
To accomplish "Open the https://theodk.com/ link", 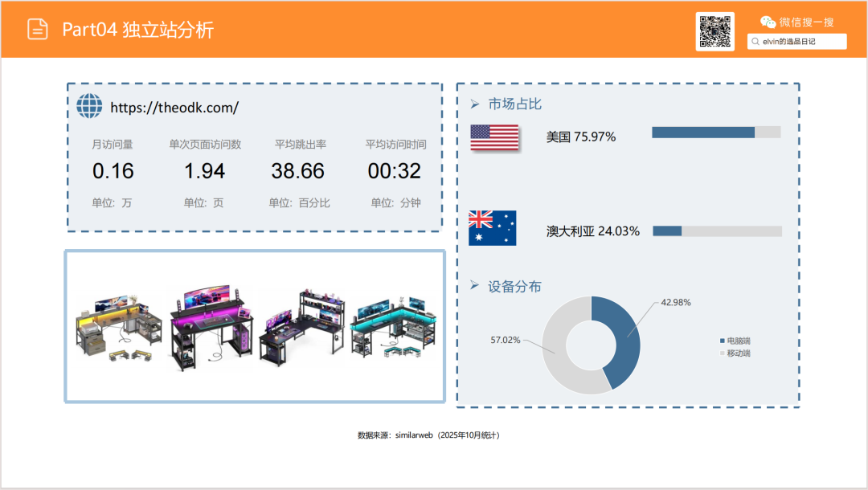I will click(174, 107).
